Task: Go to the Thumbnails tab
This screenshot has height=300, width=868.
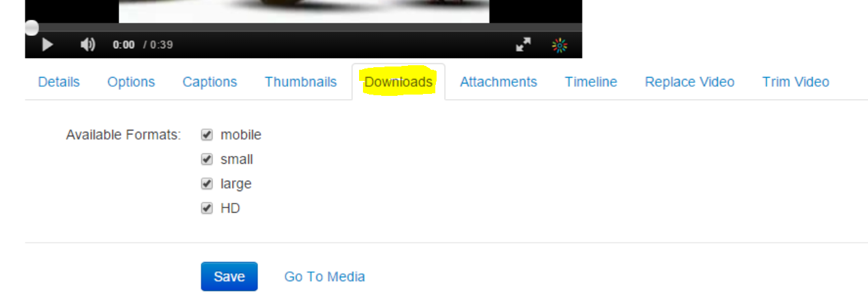Action: tap(300, 82)
